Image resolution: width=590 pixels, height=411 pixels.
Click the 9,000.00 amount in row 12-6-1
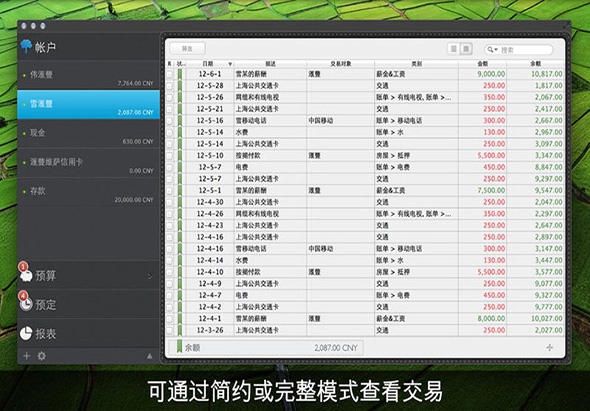491,74
